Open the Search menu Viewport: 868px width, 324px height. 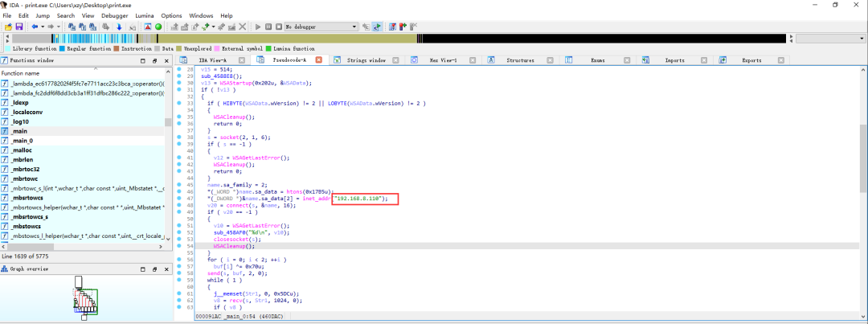pos(66,15)
